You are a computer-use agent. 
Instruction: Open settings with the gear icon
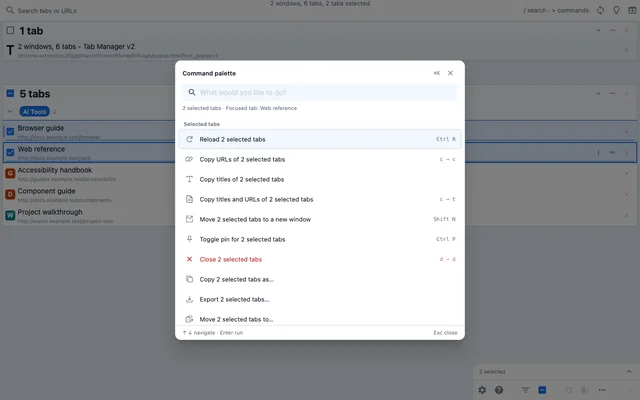(482, 390)
